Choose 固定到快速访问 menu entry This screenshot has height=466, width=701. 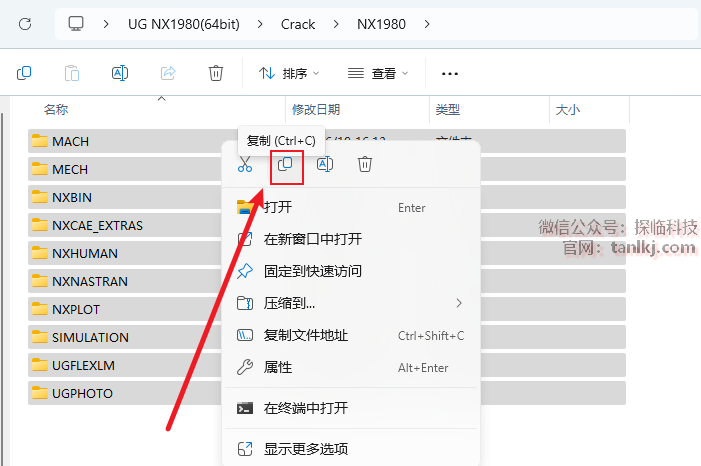tap(351, 271)
